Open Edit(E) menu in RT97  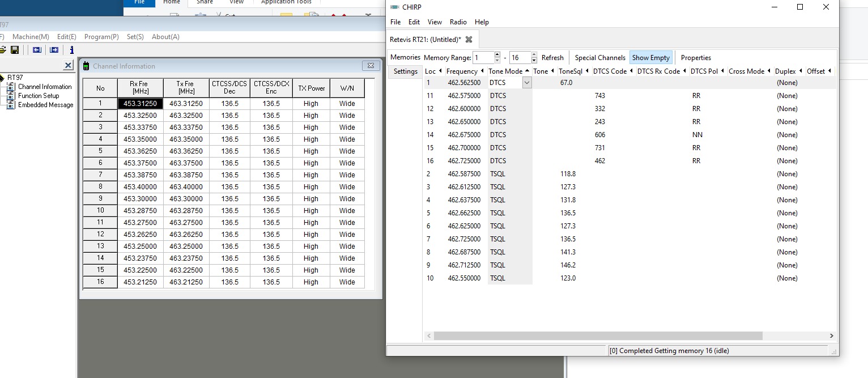(x=67, y=37)
